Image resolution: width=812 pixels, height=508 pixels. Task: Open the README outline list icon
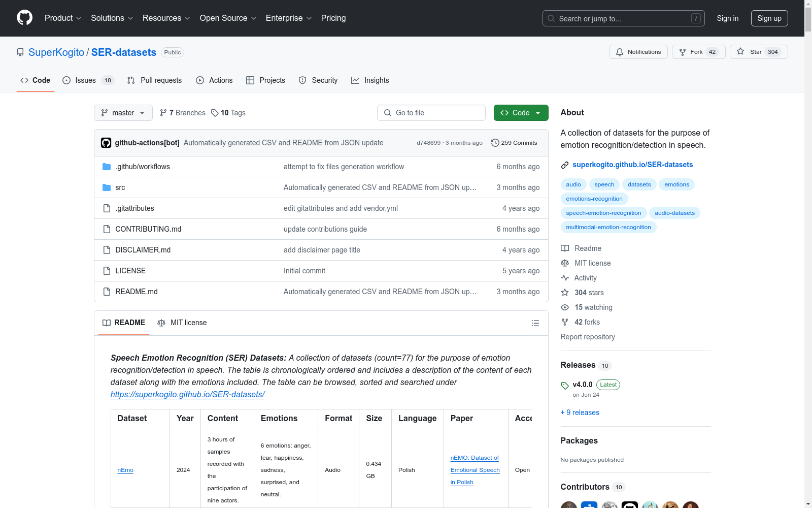pyautogui.click(x=535, y=323)
